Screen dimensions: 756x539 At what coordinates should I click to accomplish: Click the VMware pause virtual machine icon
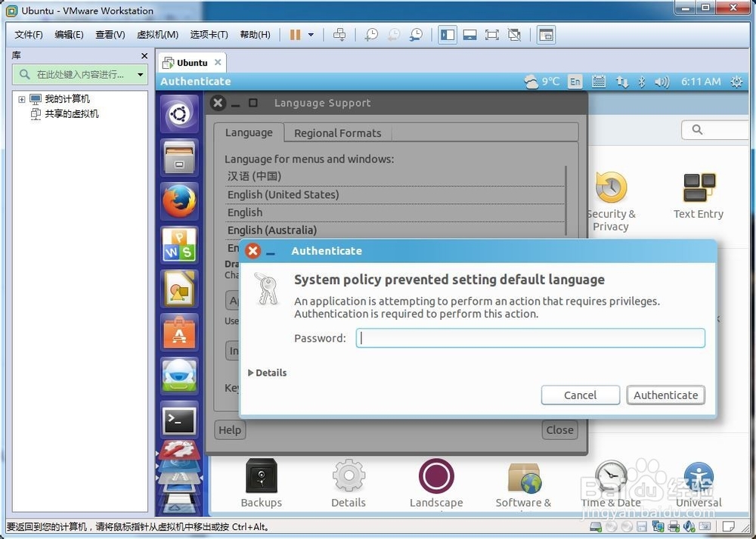295,35
